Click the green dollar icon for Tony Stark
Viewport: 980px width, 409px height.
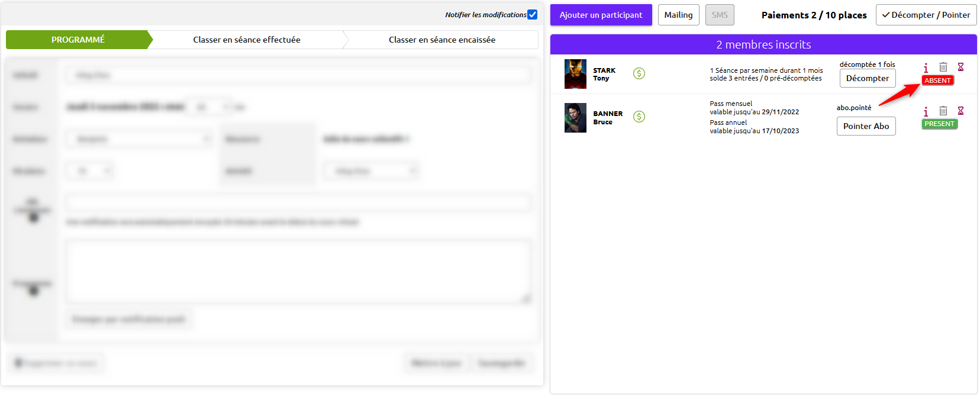coord(639,73)
